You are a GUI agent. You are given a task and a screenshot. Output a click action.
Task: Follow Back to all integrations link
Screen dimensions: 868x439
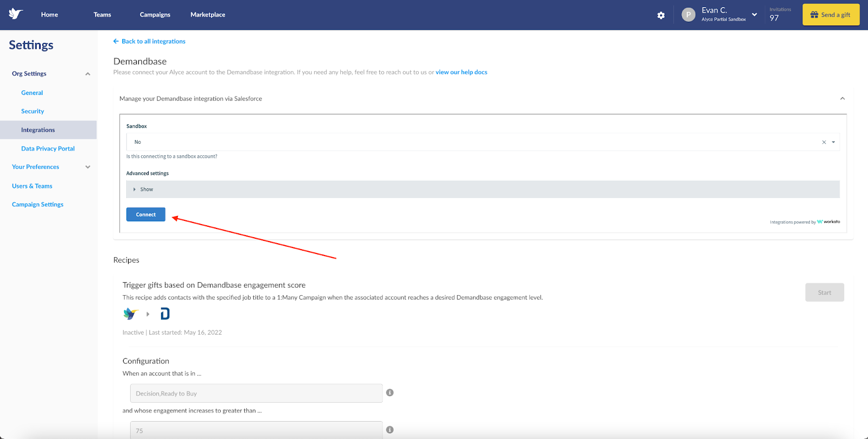154,41
